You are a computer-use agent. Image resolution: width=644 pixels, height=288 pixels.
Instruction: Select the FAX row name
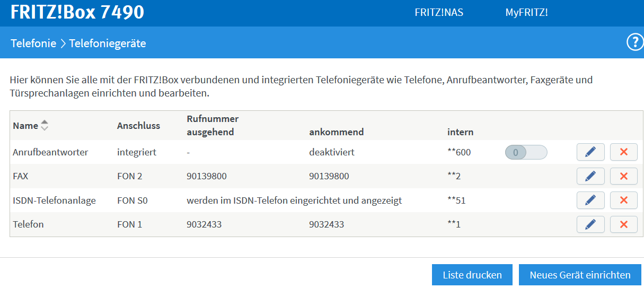point(20,176)
